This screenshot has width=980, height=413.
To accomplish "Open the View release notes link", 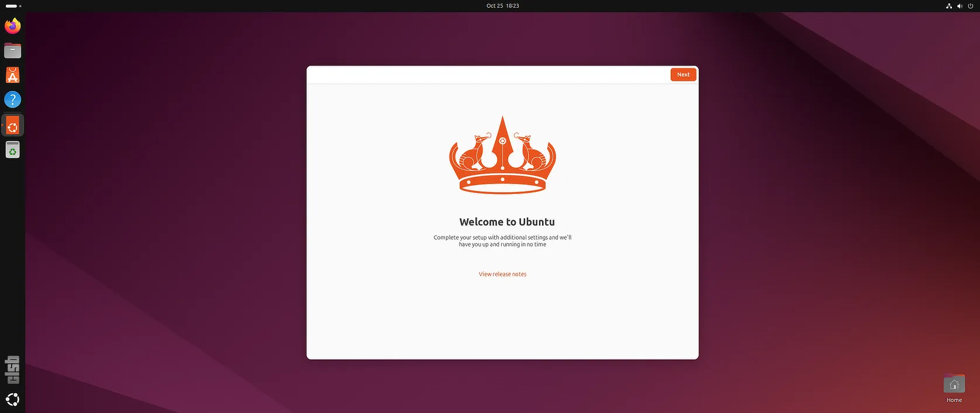I will [502, 274].
